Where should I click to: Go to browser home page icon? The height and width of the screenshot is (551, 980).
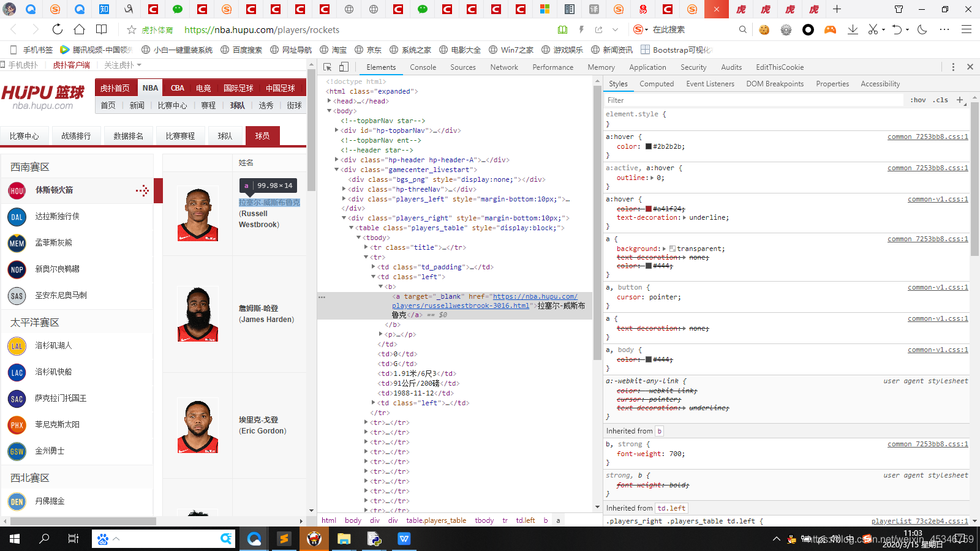pyautogui.click(x=79, y=29)
